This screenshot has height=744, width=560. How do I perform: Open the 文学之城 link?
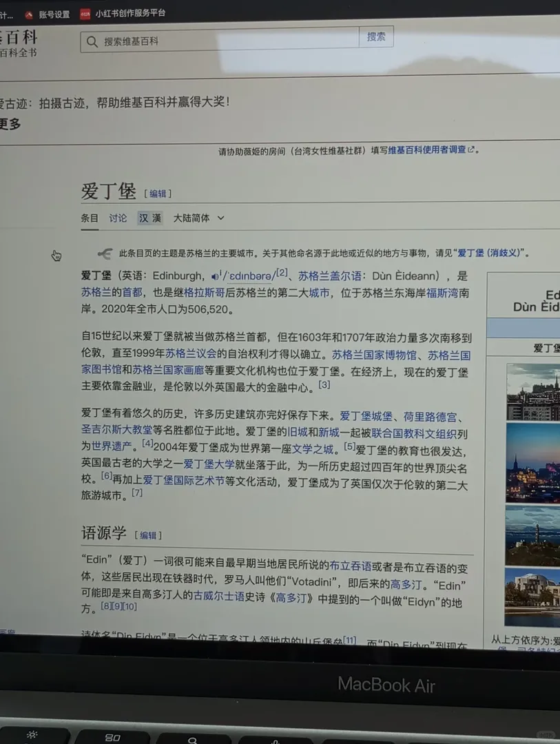pos(312,449)
